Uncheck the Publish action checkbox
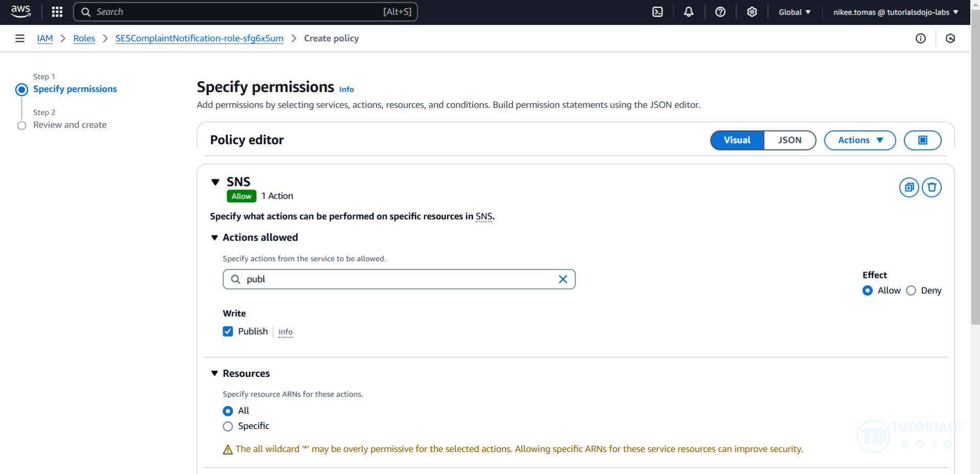 [x=228, y=331]
